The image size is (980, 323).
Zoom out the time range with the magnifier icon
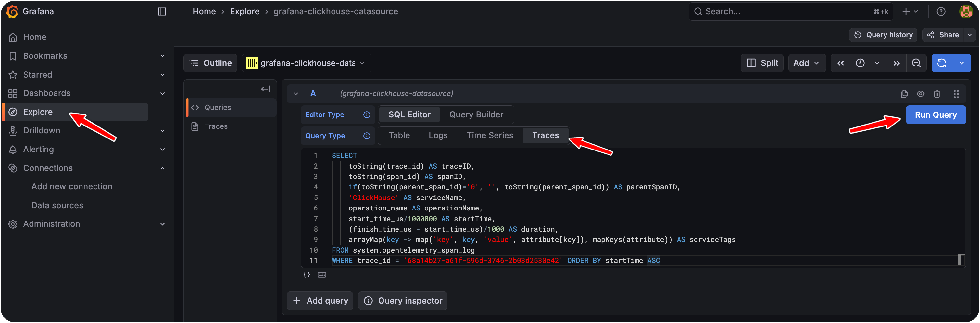(917, 63)
